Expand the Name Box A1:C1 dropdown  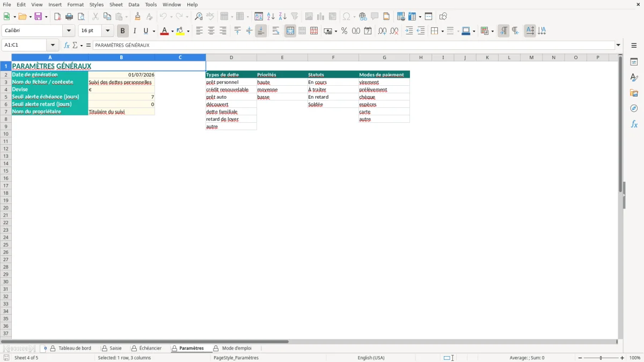point(53,45)
